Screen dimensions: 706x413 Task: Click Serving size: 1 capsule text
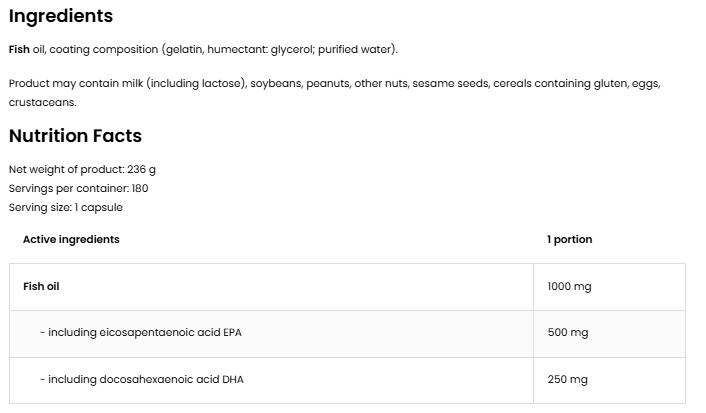click(x=66, y=207)
